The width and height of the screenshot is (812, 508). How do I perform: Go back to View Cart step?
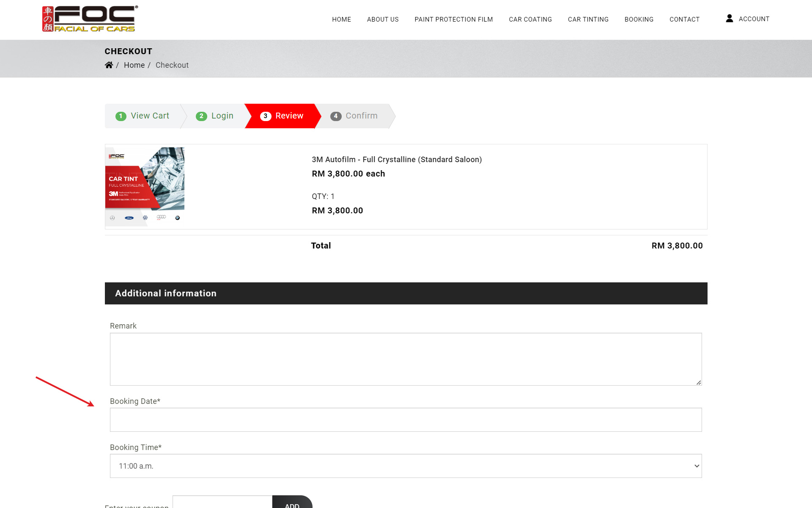point(150,116)
